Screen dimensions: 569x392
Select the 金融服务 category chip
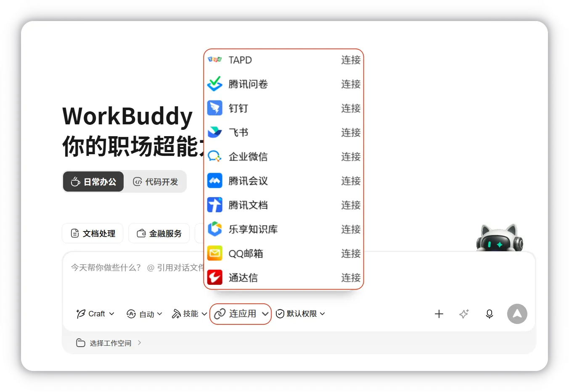[159, 233]
